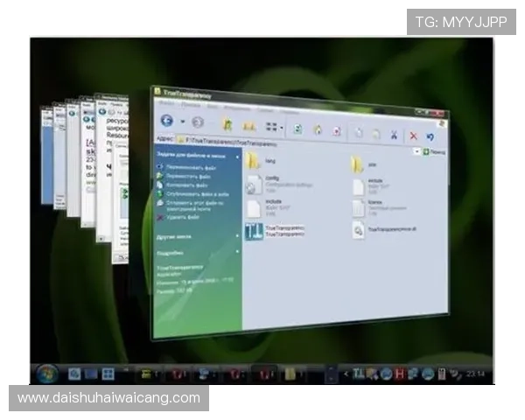Click the blue Back navigation button
The height and width of the screenshot is (420, 525).
click(x=166, y=120)
